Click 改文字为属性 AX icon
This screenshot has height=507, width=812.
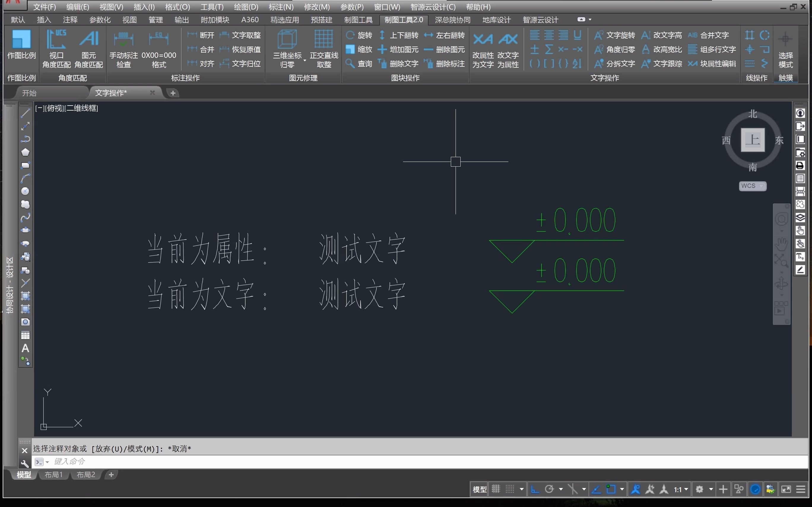[508, 39]
